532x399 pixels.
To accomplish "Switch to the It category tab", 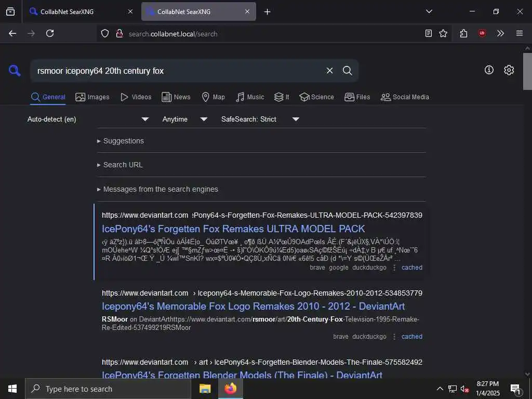I will point(282,97).
